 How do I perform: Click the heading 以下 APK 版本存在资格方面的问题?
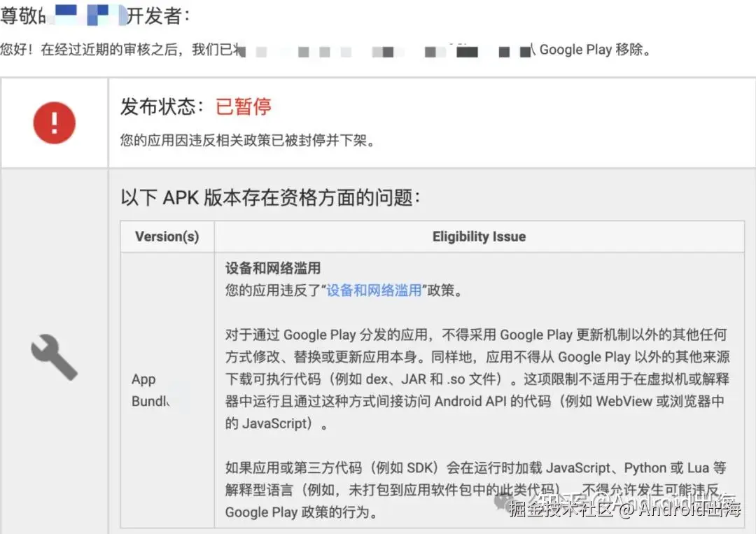coord(270,197)
